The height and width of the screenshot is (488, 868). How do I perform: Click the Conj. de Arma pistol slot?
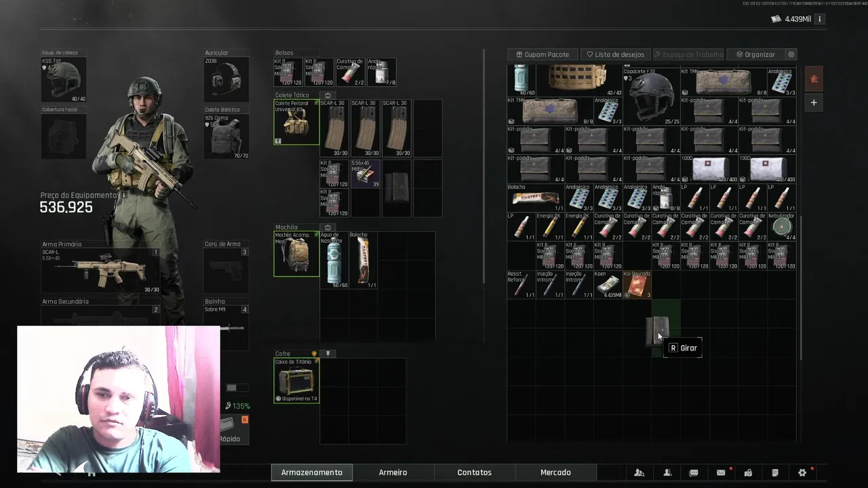226,270
